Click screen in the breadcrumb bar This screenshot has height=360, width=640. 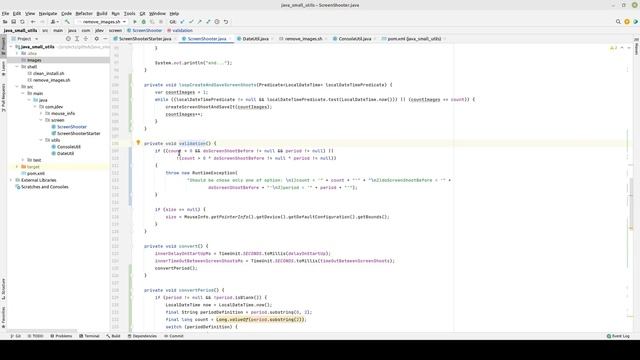click(x=115, y=30)
